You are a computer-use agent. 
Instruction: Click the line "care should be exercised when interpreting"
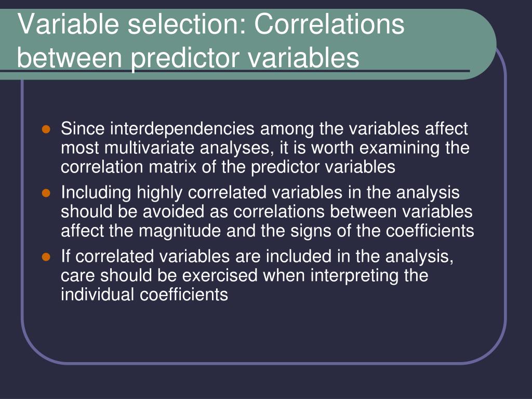pyautogui.click(x=244, y=275)
